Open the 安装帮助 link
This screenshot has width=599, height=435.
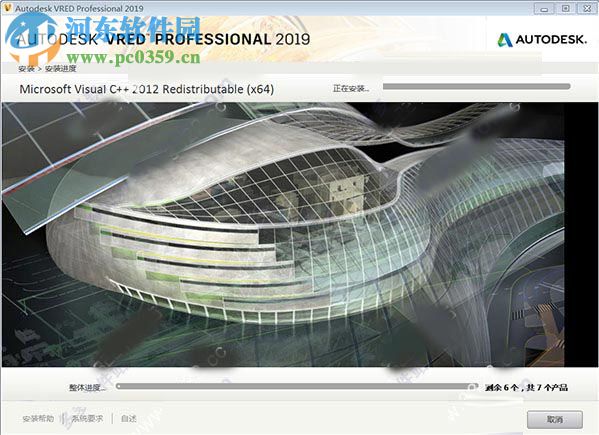point(38,419)
